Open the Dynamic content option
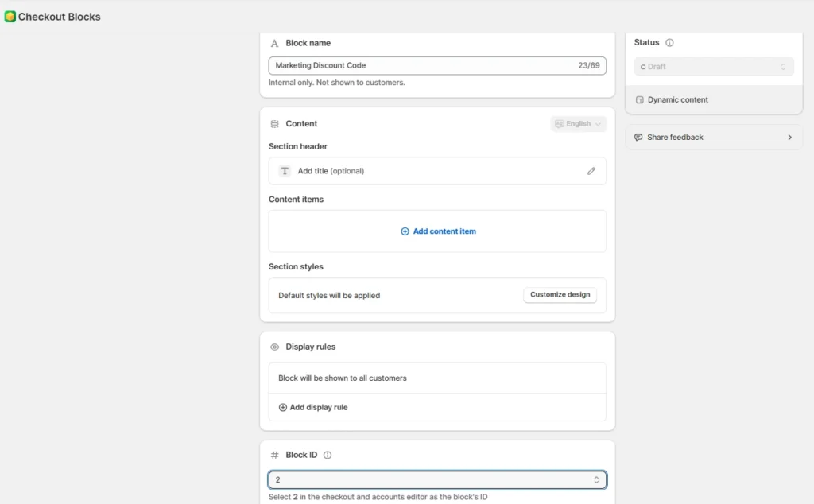Screen dimensions: 814x504 (x=677, y=100)
